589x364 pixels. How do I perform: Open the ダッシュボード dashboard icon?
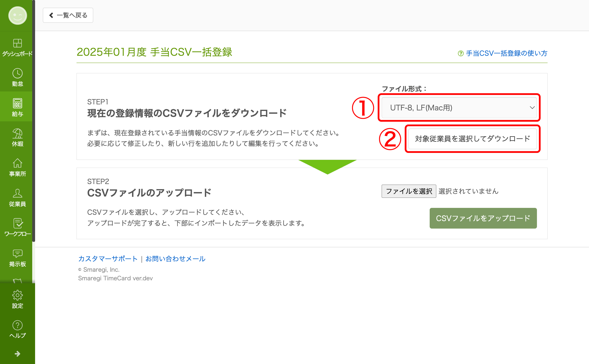pos(17,43)
